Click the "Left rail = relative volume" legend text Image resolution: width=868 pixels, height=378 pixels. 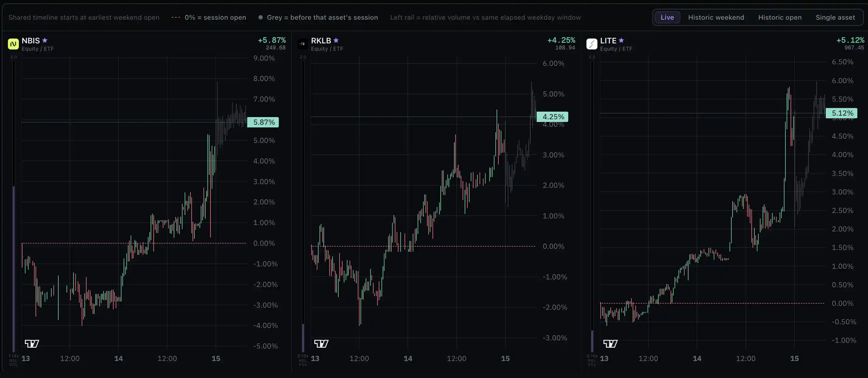tap(485, 18)
